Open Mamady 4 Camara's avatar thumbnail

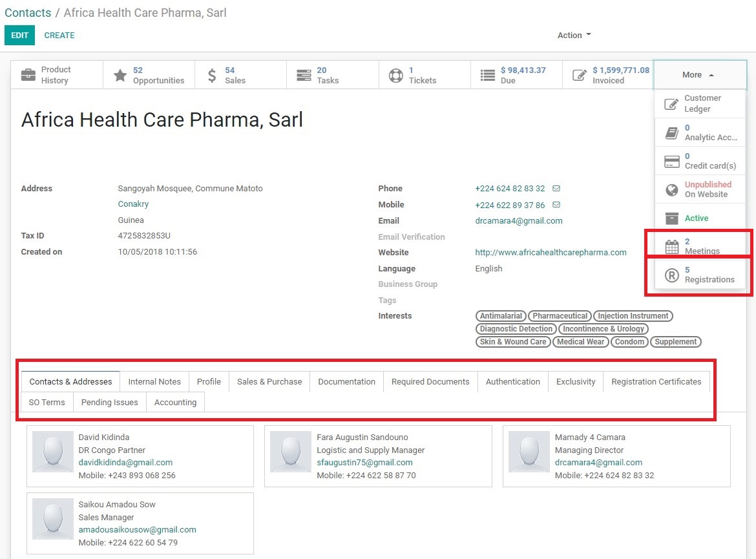[x=529, y=452]
